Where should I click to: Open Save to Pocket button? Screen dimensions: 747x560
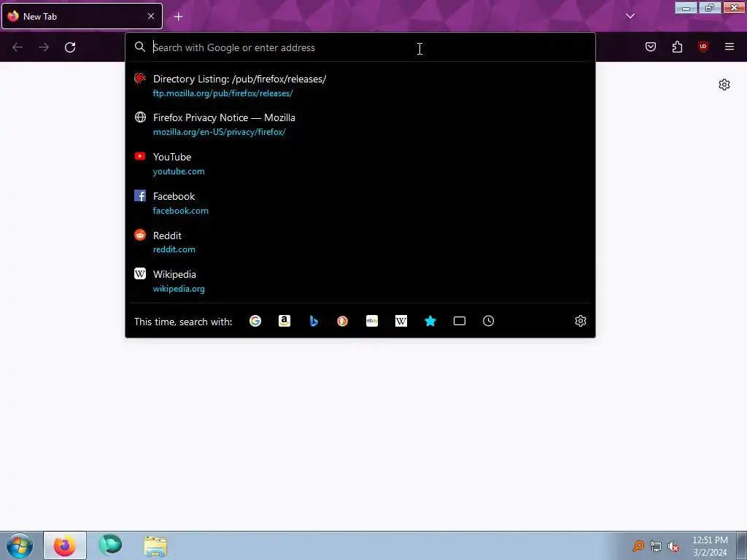coord(651,47)
